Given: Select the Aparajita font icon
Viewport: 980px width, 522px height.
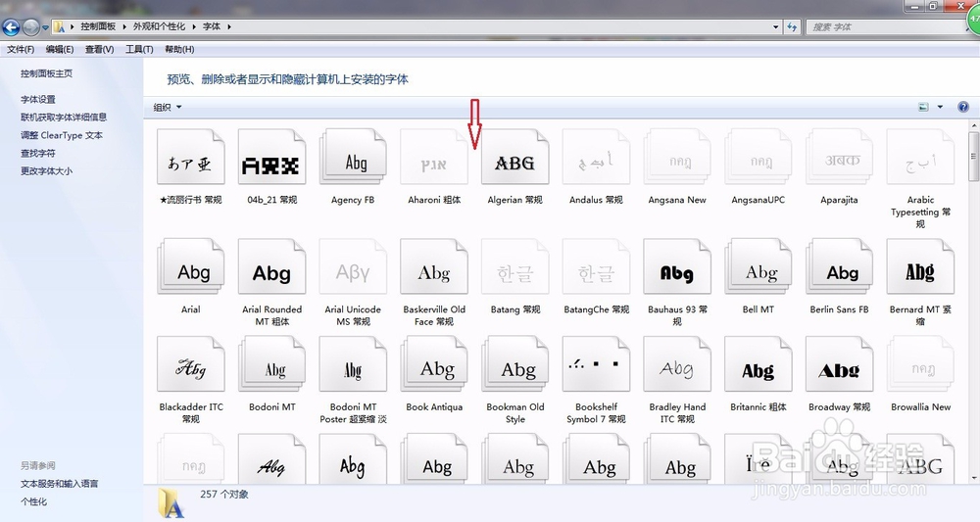Looking at the screenshot, I should 840,158.
